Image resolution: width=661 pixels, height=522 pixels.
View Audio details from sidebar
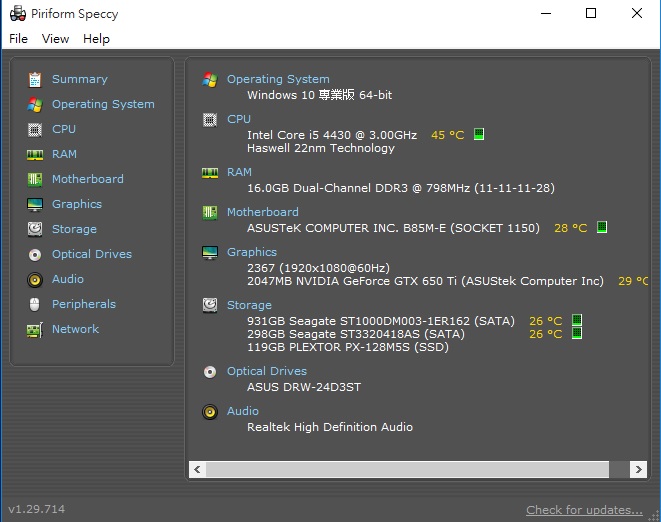[x=68, y=279]
